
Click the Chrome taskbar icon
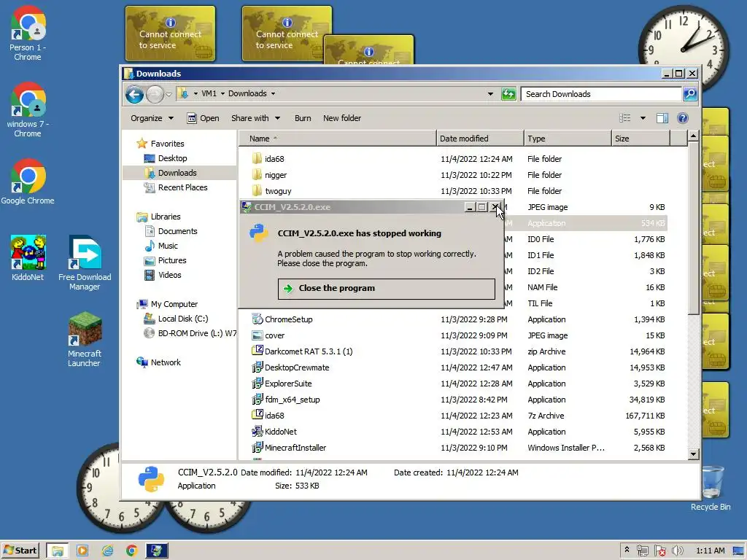pyautogui.click(x=132, y=551)
